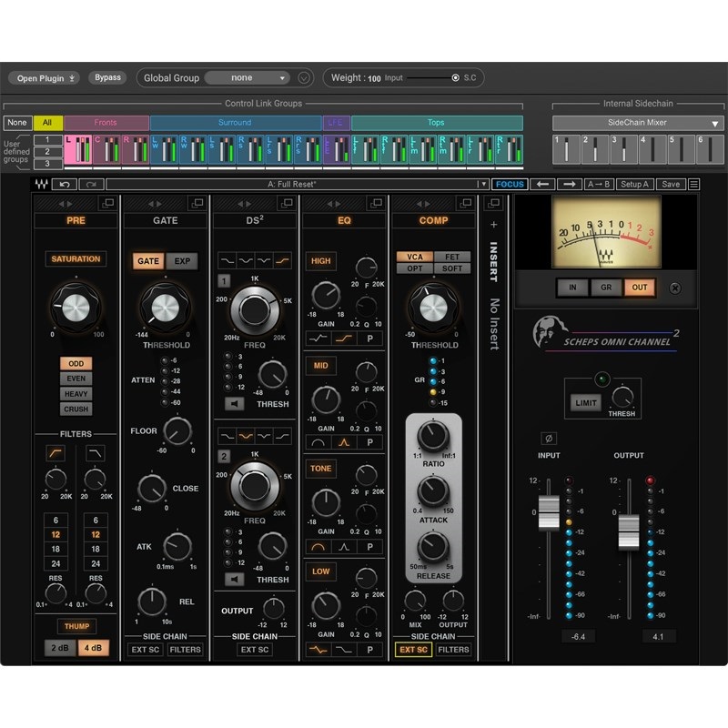Click the Weight input slider
The image size is (728, 728).
coord(431,78)
